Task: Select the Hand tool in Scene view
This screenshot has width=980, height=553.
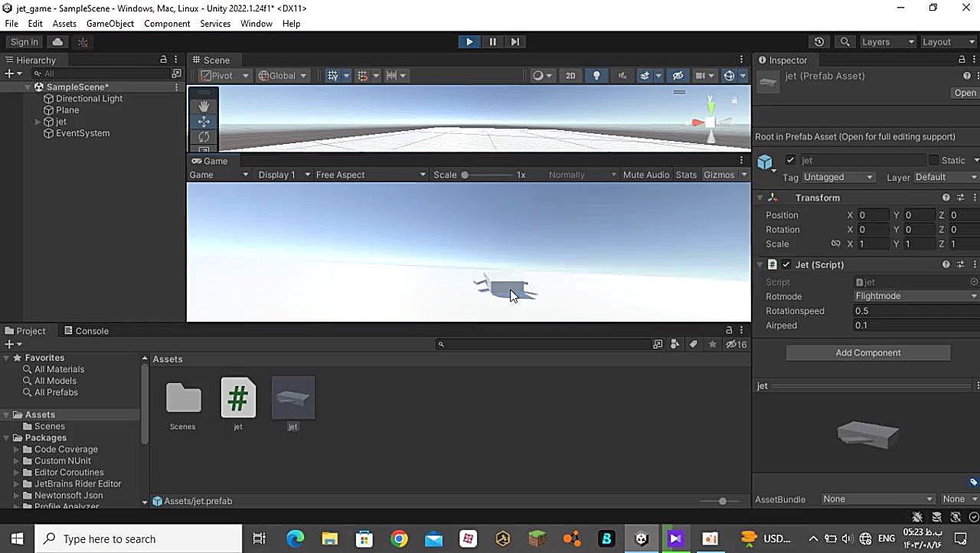Action: coord(204,106)
